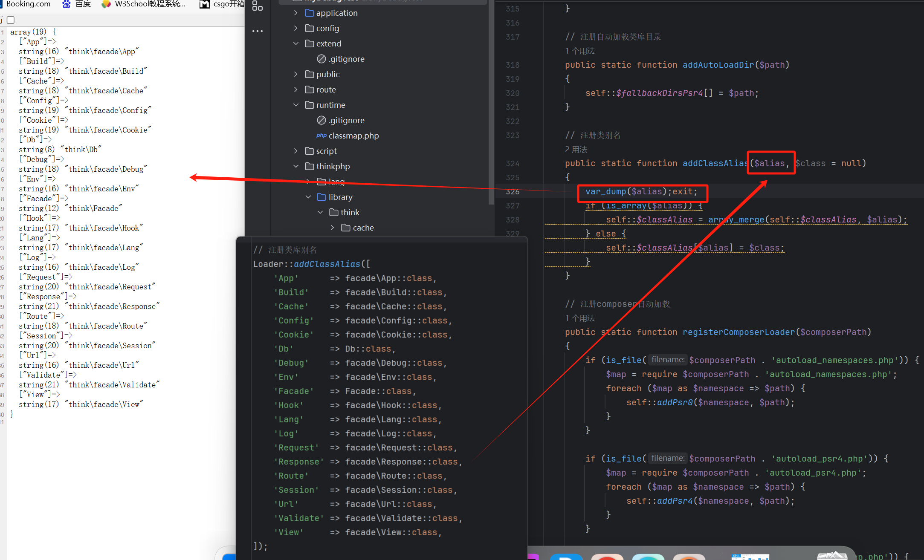Collapse the thinkphp folder
This screenshot has width=924, height=560.
point(296,166)
